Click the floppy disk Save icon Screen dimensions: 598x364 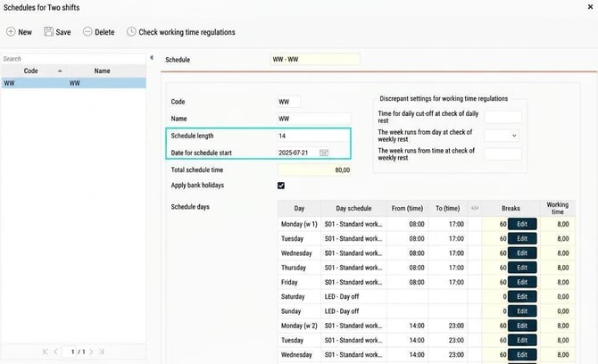point(48,31)
